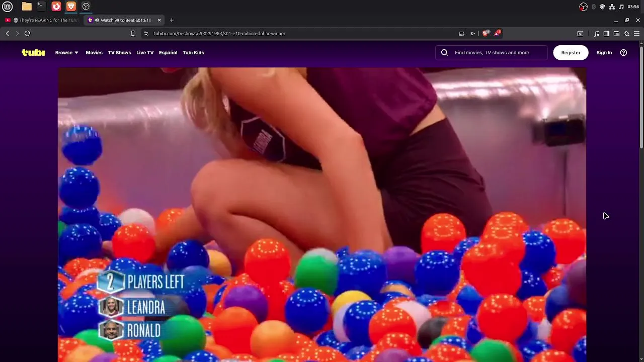Open the network connections tray icon

click(x=612, y=7)
